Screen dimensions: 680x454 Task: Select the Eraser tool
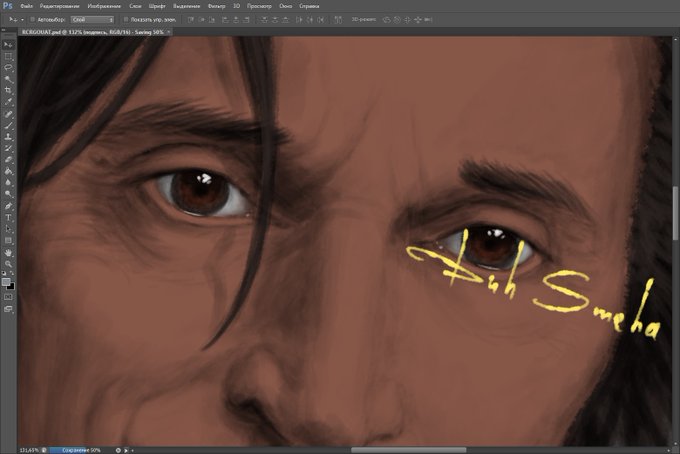pos(8,160)
